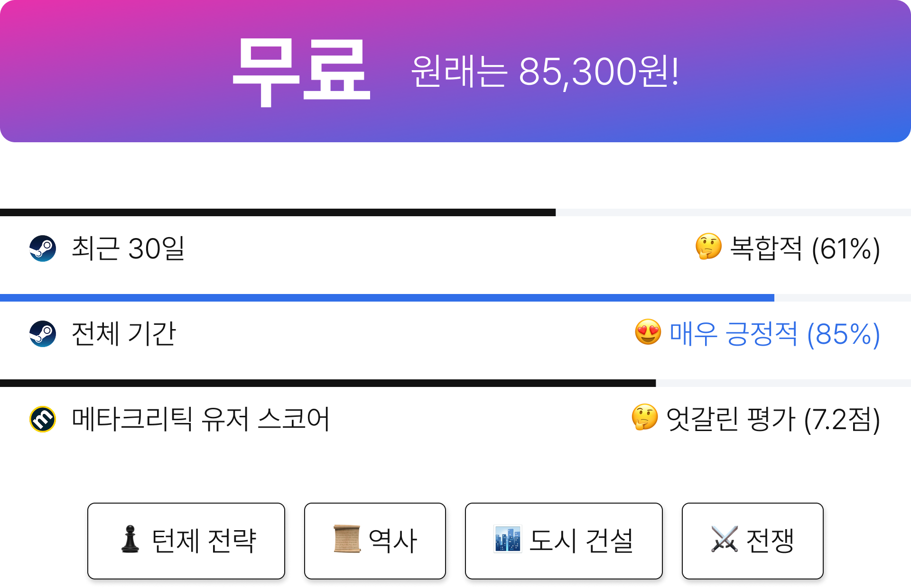Click the cityscape icon in 도시 건설 tag
Screen dimensions: 911x588
(507, 539)
